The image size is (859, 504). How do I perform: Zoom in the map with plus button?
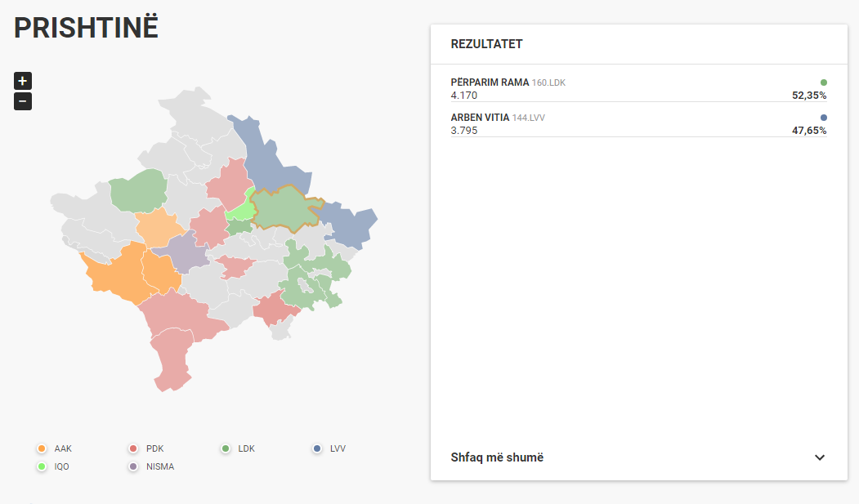(22, 81)
